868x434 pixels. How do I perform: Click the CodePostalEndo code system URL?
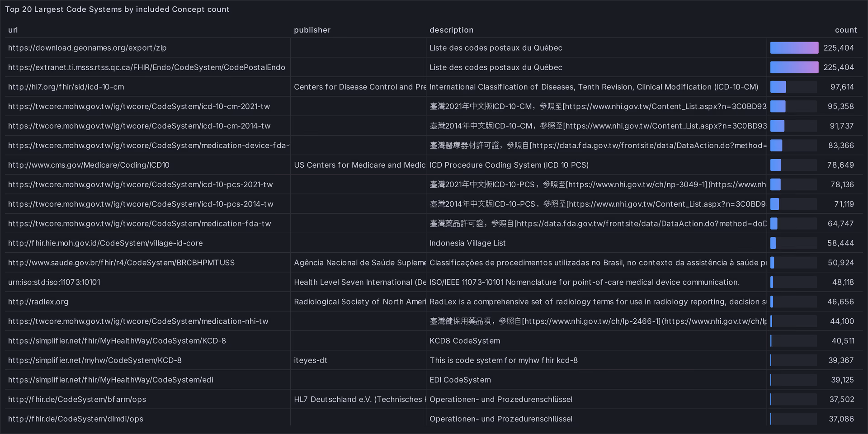[x=146, y=67]
